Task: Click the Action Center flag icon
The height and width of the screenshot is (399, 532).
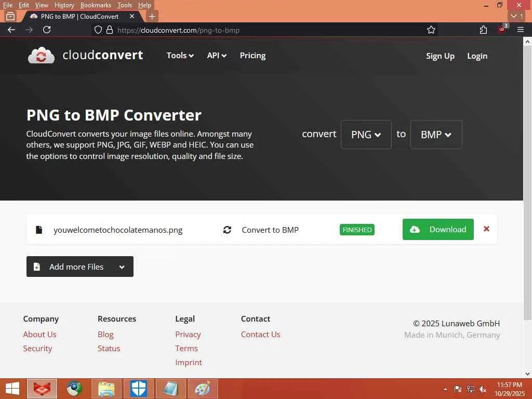Action: 458,389
